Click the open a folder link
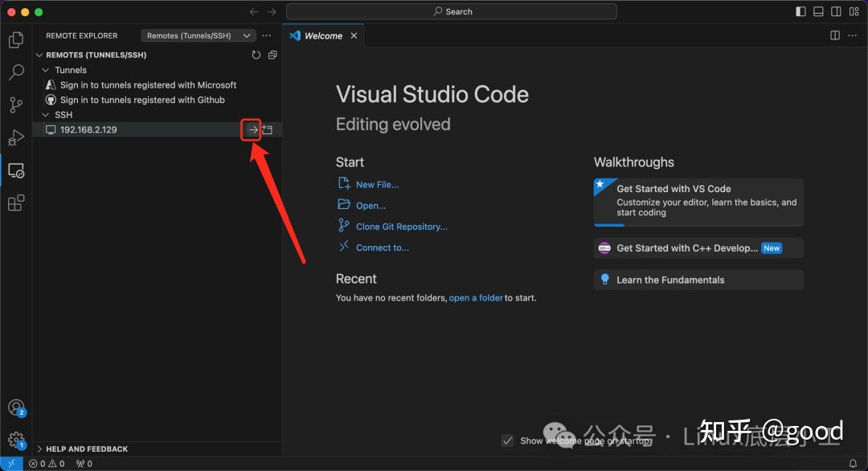868x471 pixels. pyautogui.click(x=476, y=297)
